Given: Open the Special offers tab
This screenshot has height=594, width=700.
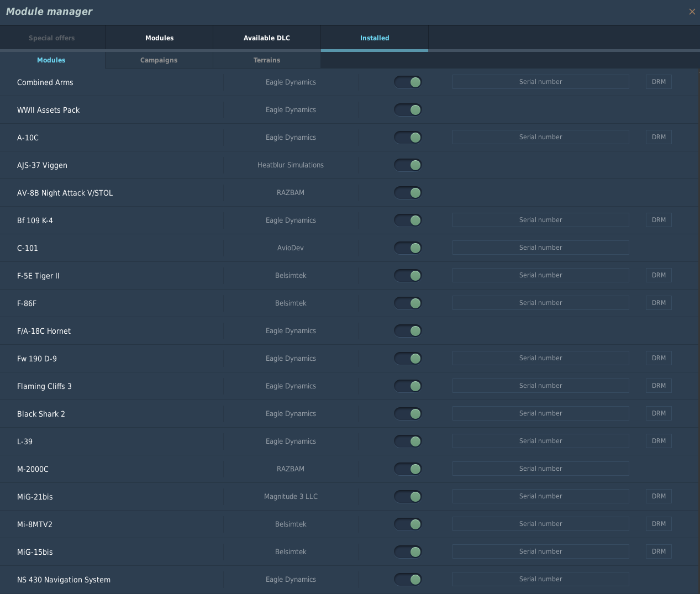Looking at the screenshot, I should pyautogui.click(x=52, y=38).
